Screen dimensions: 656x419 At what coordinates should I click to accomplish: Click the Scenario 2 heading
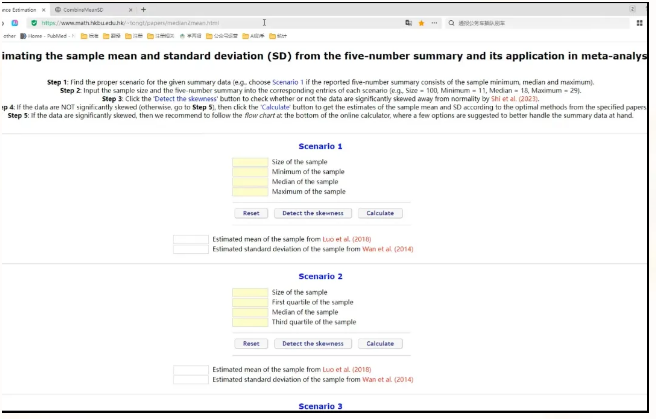320,276
